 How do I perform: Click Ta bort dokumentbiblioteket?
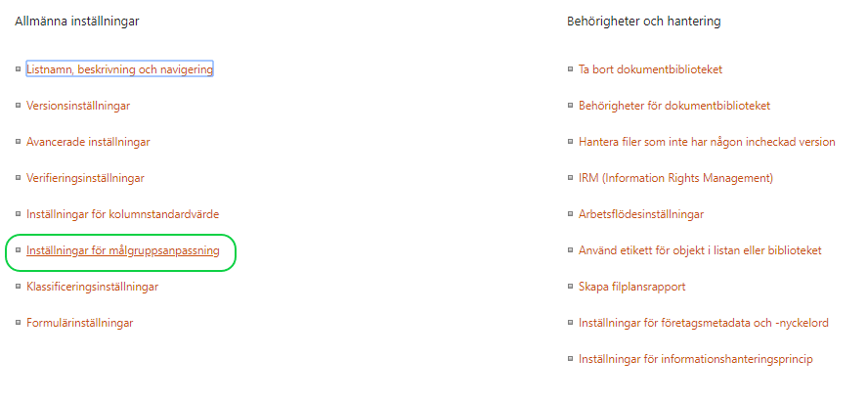[x=650, y=69]
